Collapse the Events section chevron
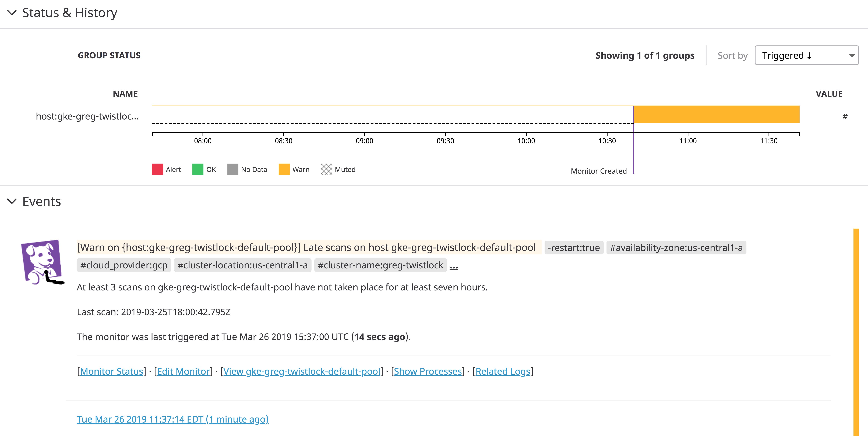Viewport: 868px width, 436px height. 12,201
